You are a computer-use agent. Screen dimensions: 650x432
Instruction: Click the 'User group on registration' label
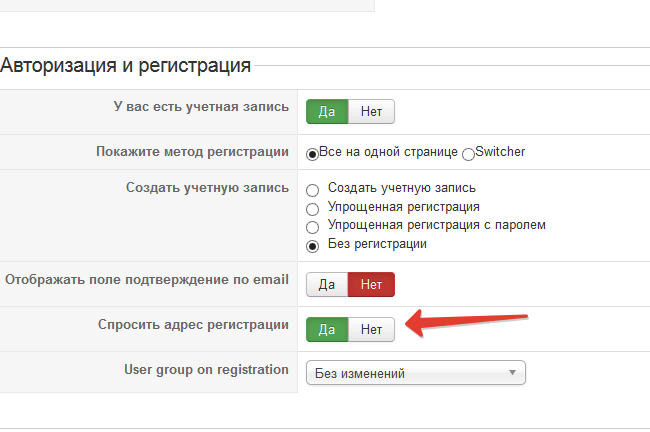[206, 369]
